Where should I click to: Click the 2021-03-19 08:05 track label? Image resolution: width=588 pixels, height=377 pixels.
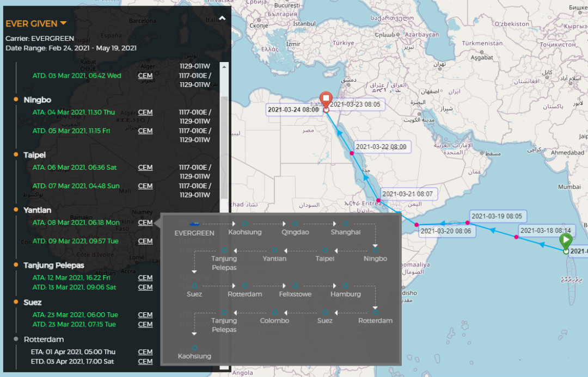click(x=497, y=216)
